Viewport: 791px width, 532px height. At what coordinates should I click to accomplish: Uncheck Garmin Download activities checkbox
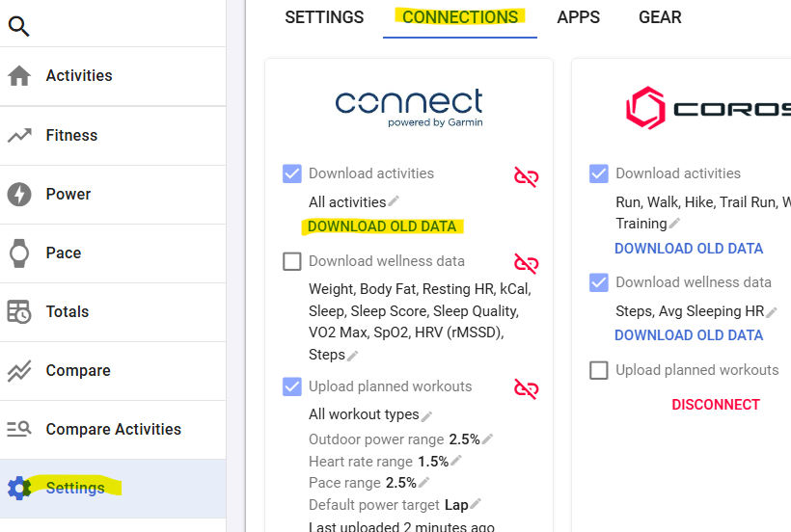[x=292, y=173]
